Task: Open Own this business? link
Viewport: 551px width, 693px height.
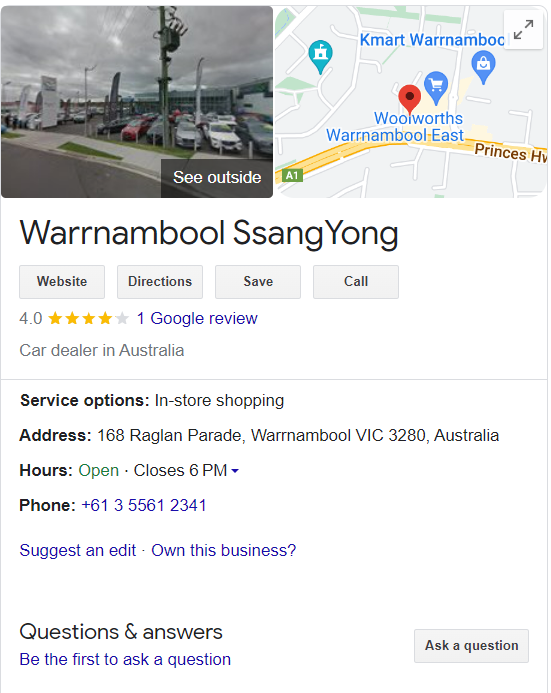Action: click(224, 550)
